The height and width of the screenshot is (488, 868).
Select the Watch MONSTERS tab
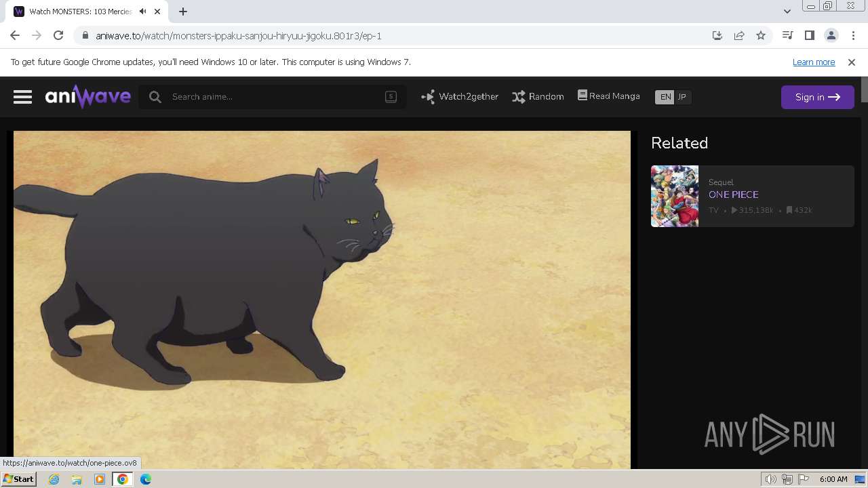coord(80,12)
